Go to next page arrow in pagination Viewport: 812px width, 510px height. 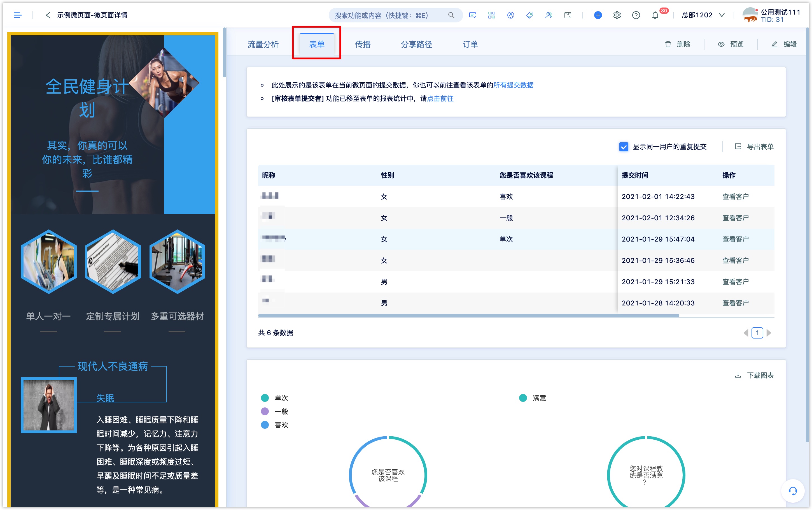[769, 333]
